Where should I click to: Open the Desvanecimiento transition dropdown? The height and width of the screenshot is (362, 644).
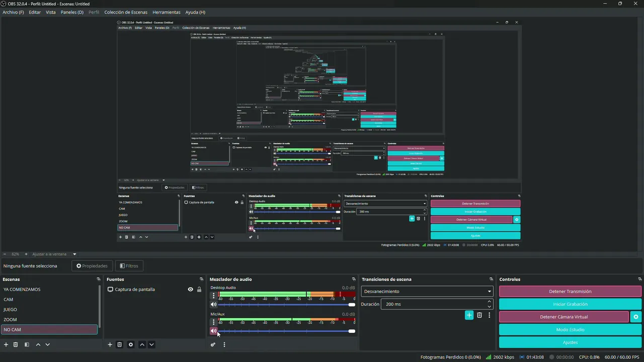click(427, 292)
